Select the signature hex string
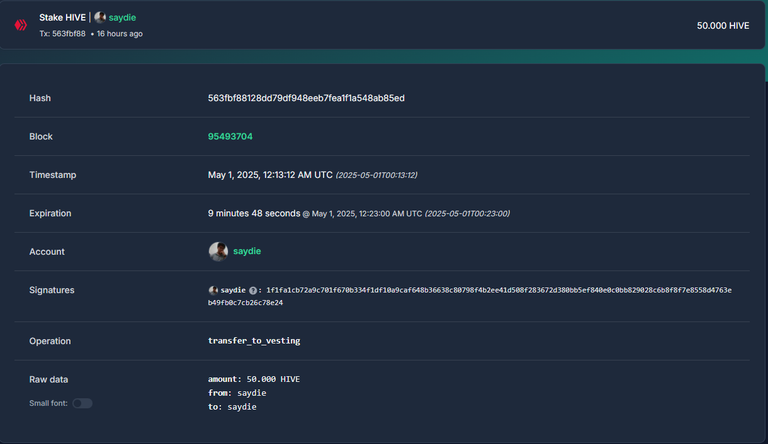768x444 pixels. tap(470, 296)
